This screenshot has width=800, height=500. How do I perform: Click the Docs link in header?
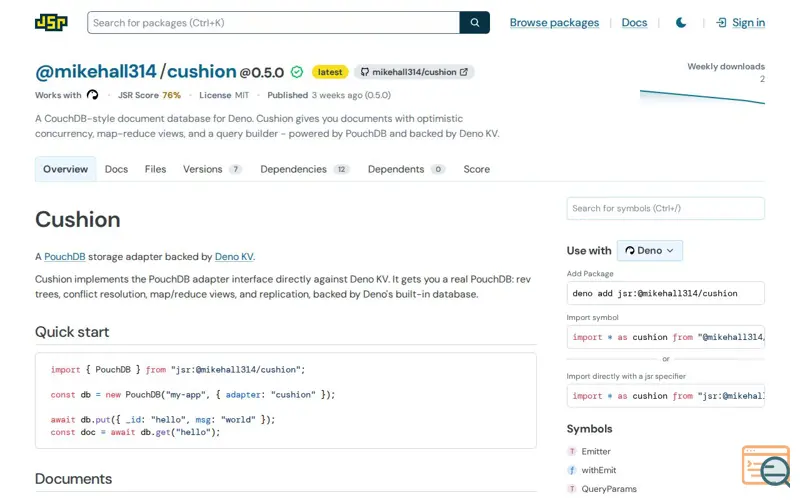pyautogui.click(x=634, y=22)
